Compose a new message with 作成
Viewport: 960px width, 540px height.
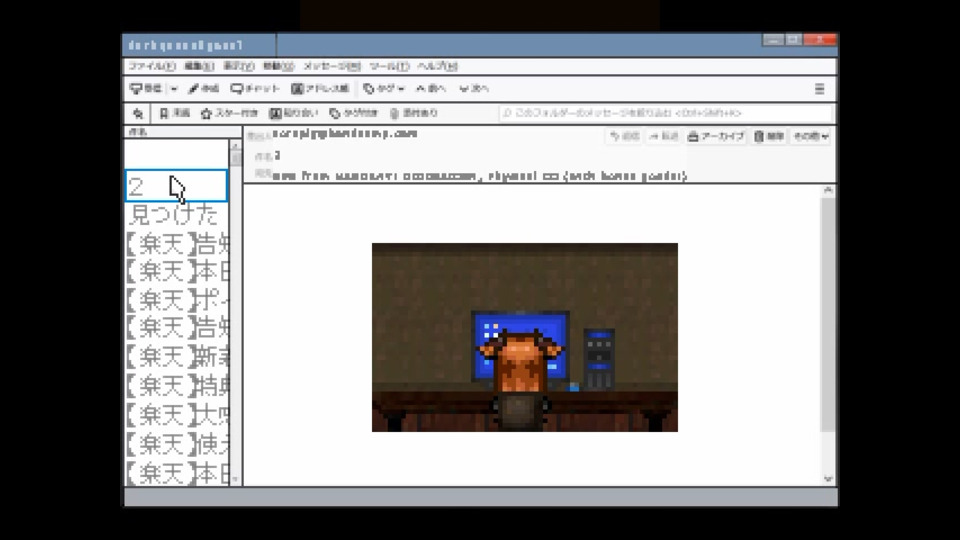click(x=203, y=89)
